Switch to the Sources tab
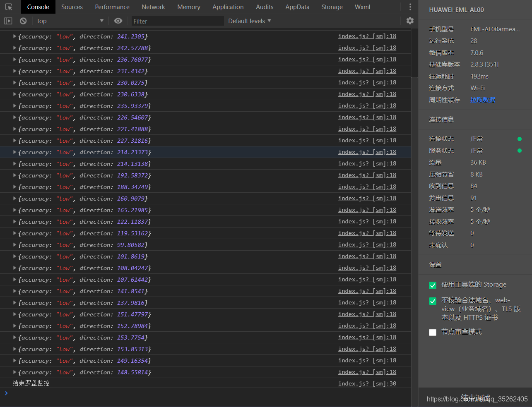The width and height of the screenshot is (532, 407). coord(72,7)
